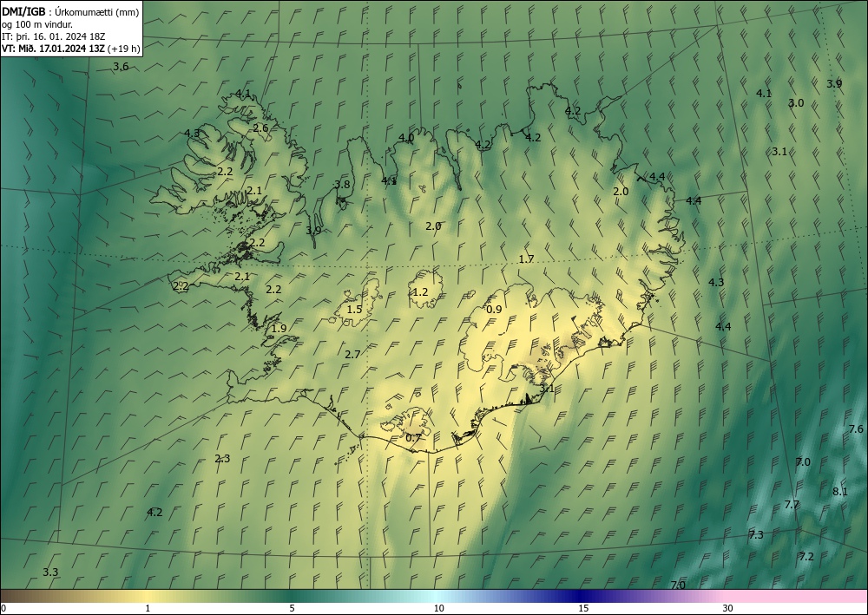Viewport: 868px width, 615px height.
Task: Click the initial time 'IT: þri. 16. 01. 2024 18Z'
Action: [x=53, y=36]
